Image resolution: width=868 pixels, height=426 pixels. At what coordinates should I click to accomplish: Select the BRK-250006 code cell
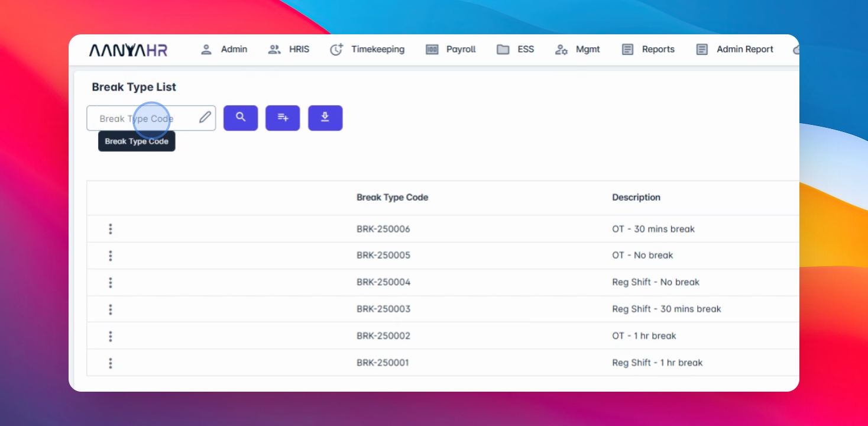383,229
